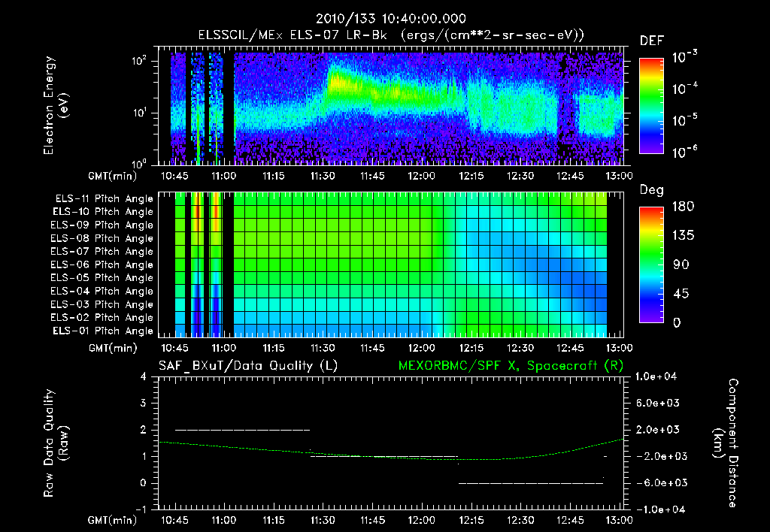Click GMT(min) label under spectrogram panel
The width and height of the screenshot is (770, 532).
(x=112, y=176)
